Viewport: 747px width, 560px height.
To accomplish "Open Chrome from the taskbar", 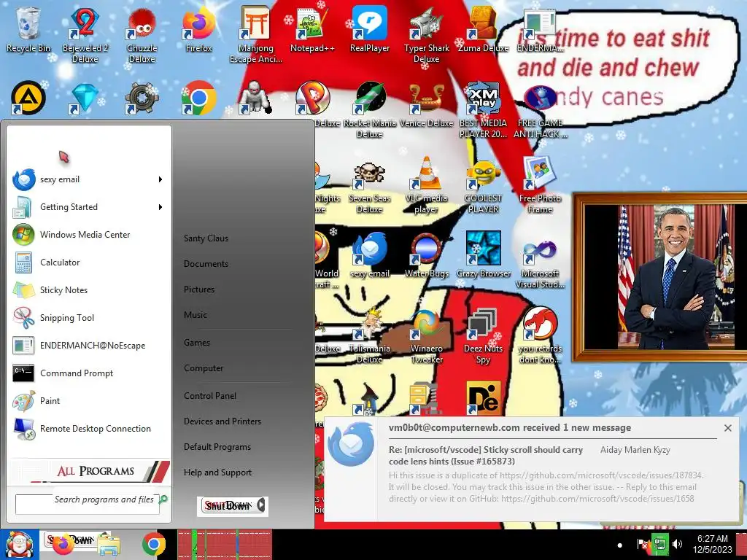I will [x=153, y=545].
